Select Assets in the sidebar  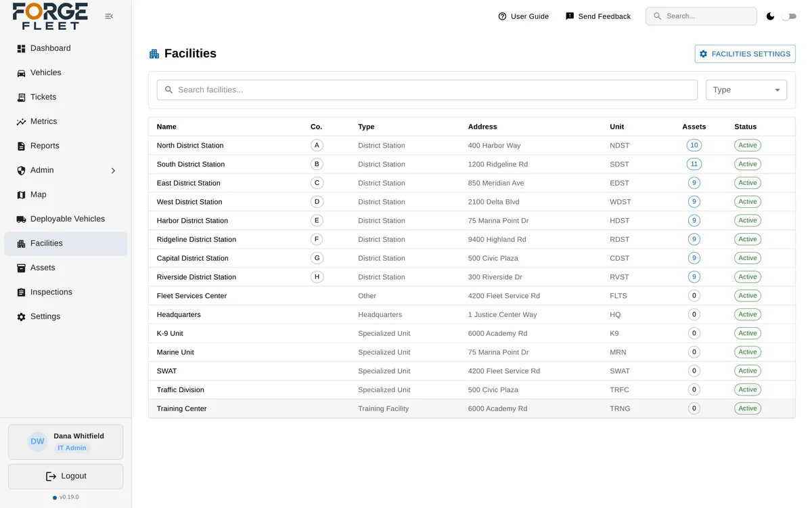pyautogui.click(x=66, y=268)
